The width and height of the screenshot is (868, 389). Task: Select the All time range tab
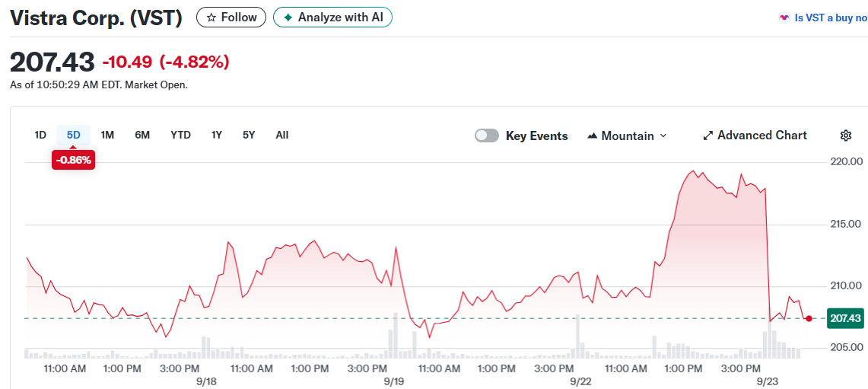[x=281, y=135]
